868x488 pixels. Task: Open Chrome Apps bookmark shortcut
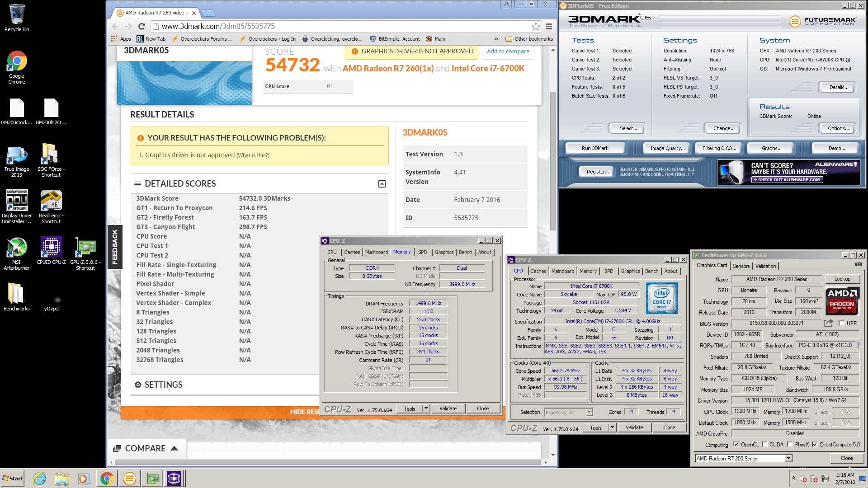coord(121,39)
